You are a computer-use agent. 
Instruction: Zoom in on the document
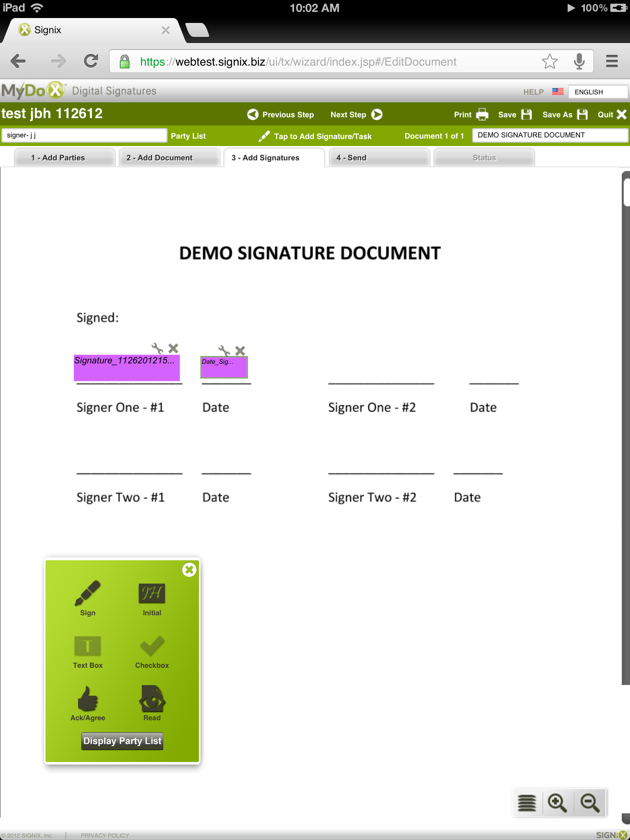pyautogui.click(x=557, y=803)
